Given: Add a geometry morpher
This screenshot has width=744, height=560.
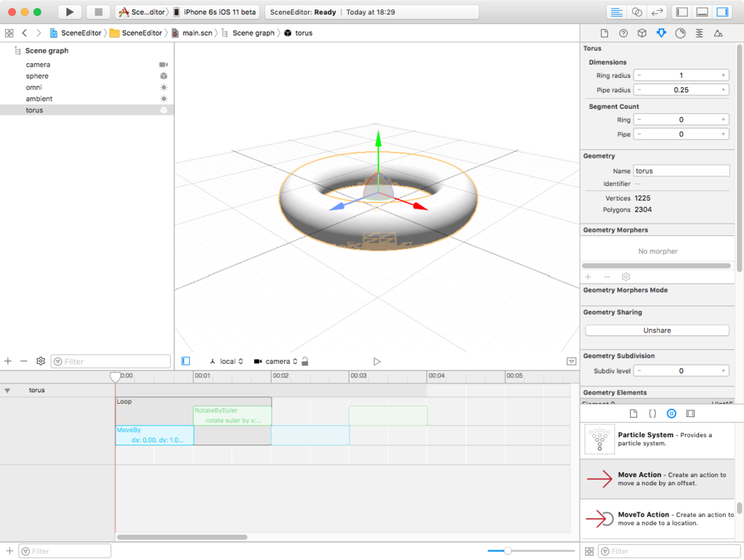Looking at the screenshot, I should [589, 277].
